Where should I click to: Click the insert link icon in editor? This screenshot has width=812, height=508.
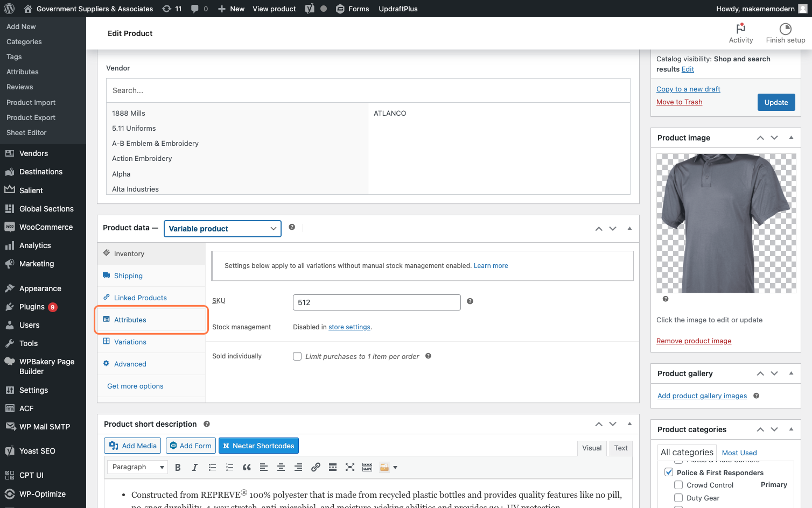click(316, 467)
